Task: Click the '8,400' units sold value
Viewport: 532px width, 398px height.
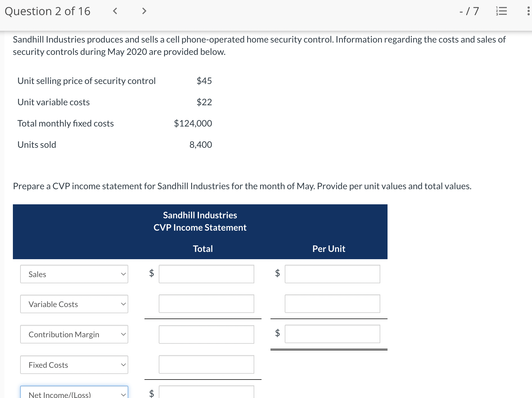Action: (201, 145)
